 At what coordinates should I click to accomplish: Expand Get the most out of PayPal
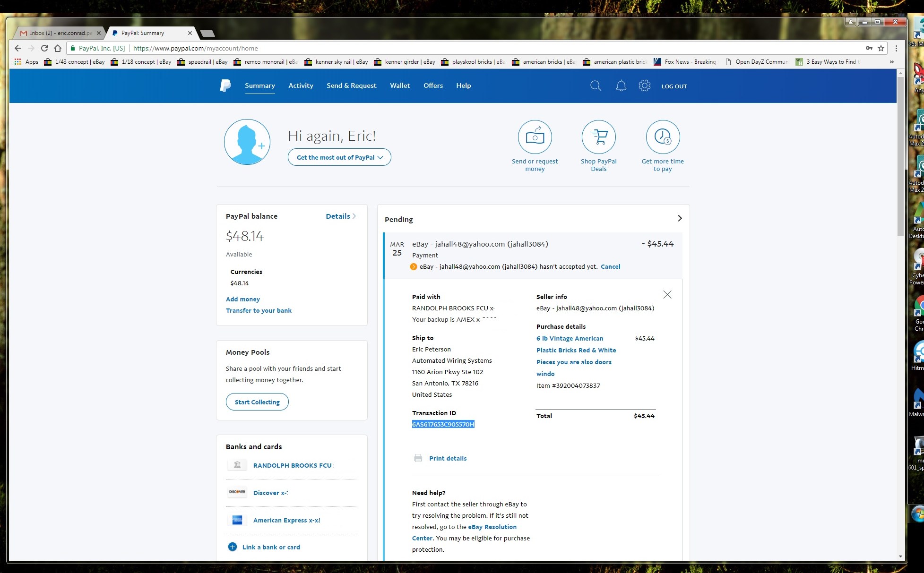click(339, 157)
